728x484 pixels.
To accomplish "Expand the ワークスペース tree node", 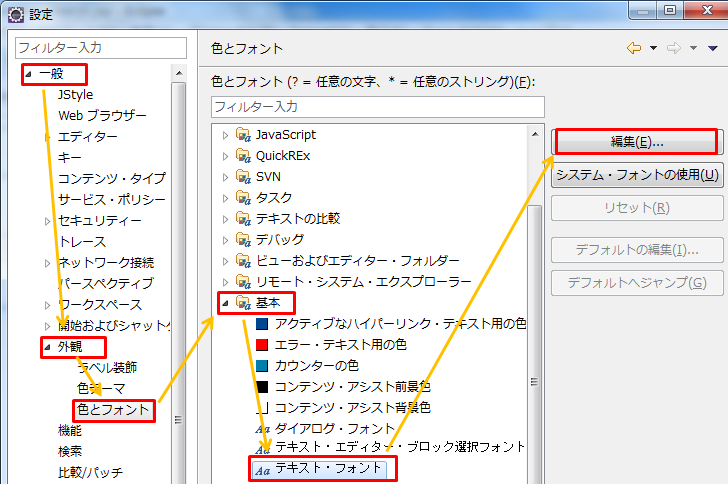I will (x=47, y=305).
